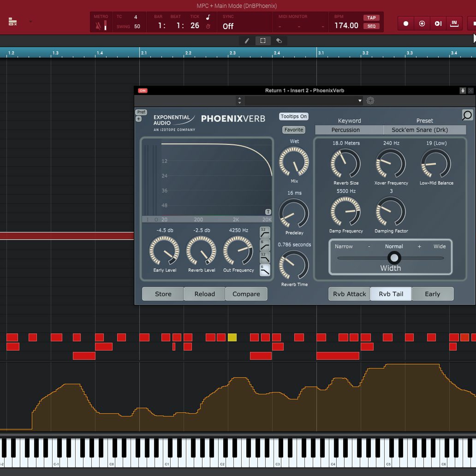This screenshot has height=476, width=476.
Task: Open the plugin preset dropdown arrow
Action: click(360, 101)
